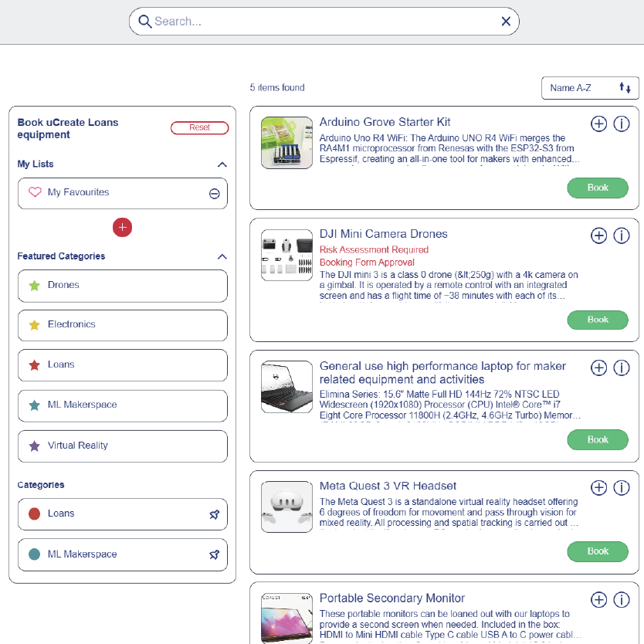644x644 pixels.
Task: Toggle the pin on Loans category
Action: pos(215,514)
